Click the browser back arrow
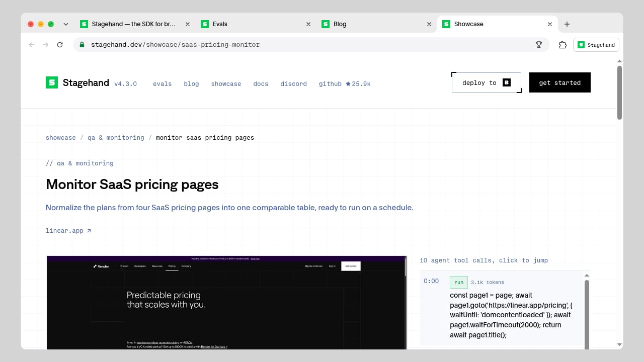 point(32,45)
